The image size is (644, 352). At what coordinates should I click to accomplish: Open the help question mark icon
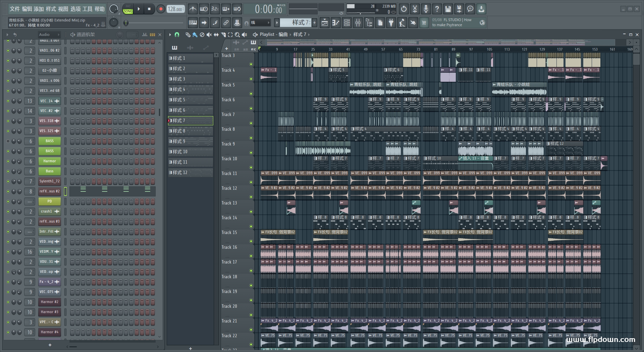[x=437, y=9]
